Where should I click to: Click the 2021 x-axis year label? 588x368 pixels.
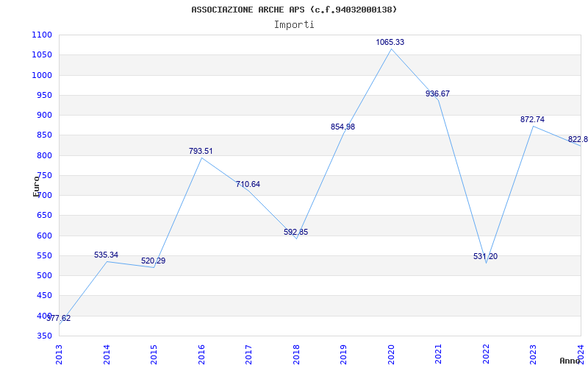pyautogui.click(x=438, y=354)
